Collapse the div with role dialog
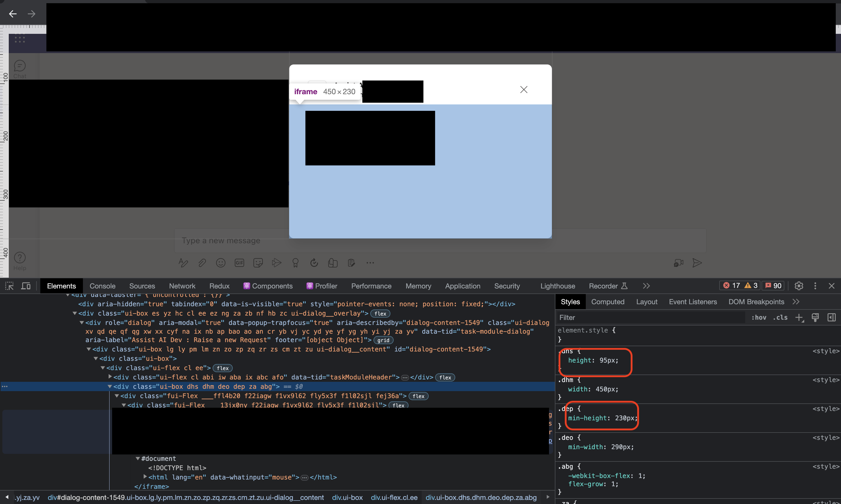The height and width of the screenshot is (504, 841). [81, 323]
